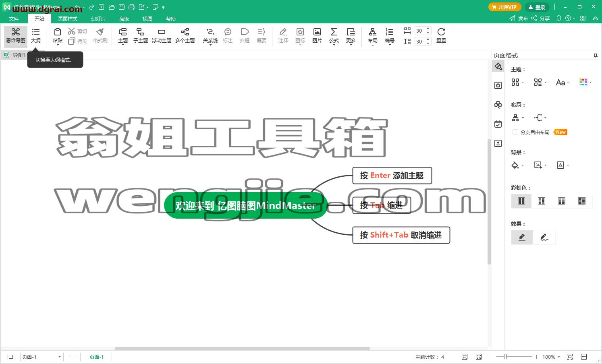Screen dimensions: 602x364
Task: Open the 文件 menu
Action: pyautogui.click(x=14, y=19)
